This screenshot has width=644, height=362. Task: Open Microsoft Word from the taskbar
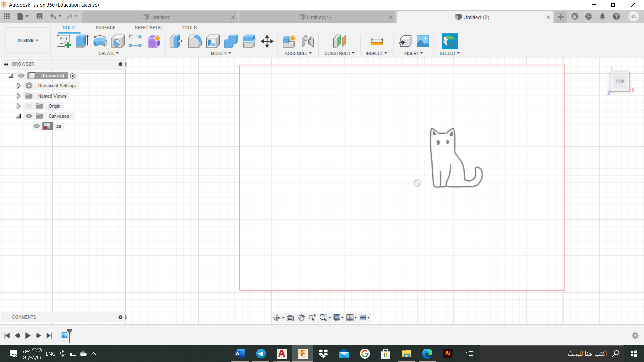[x=240, y=353]
